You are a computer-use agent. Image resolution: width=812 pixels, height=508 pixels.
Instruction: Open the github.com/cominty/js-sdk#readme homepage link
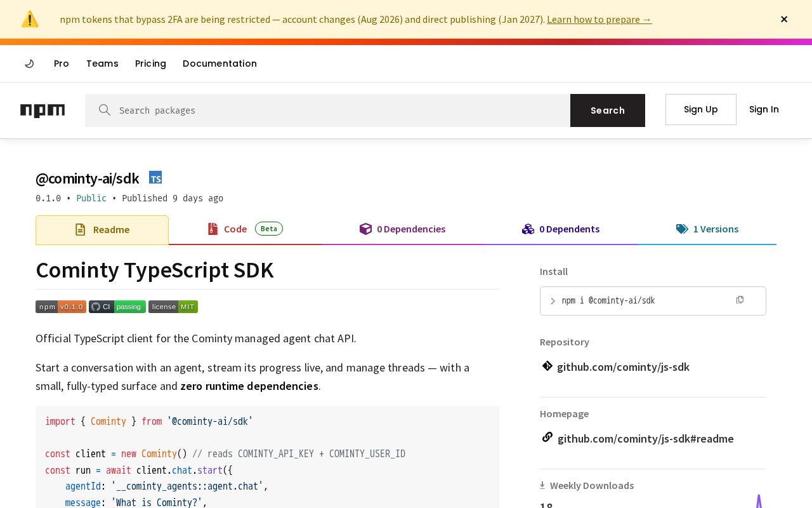pyautogui.click(x=646, y=439)
